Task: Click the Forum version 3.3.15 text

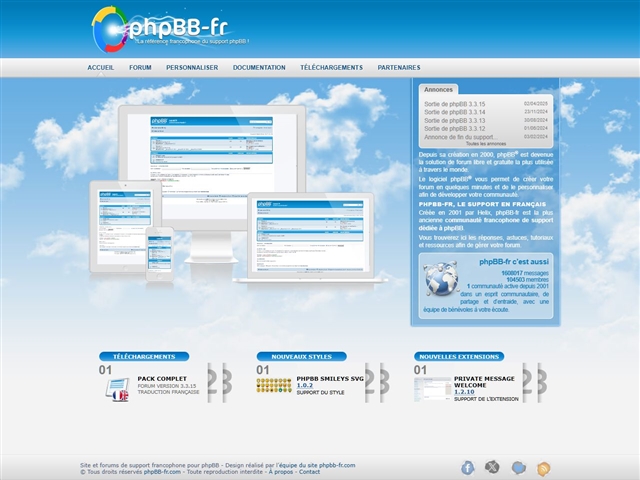Action: 167,386
